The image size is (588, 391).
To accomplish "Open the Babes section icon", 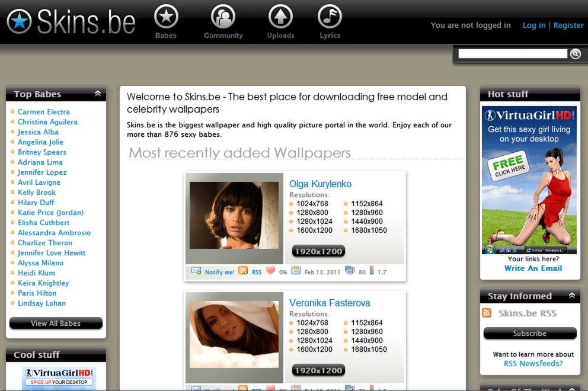I will [x=166, y=17].
